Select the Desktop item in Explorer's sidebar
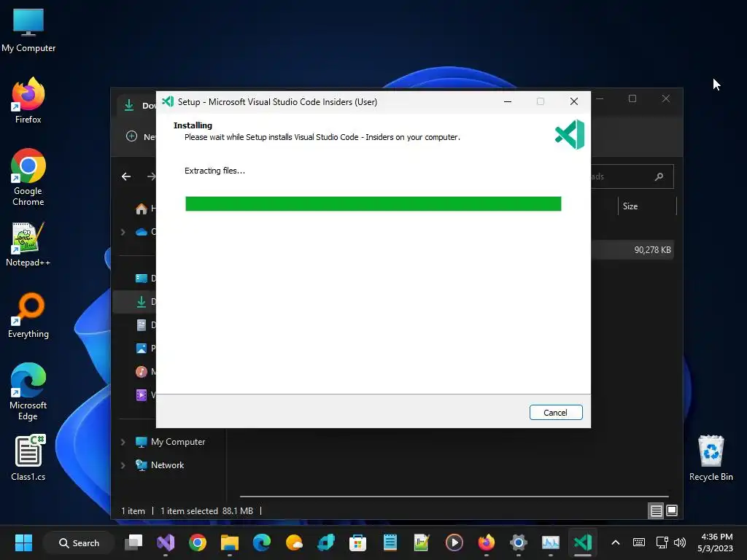This screenshot has width=747, height=560. click(141, 279)
